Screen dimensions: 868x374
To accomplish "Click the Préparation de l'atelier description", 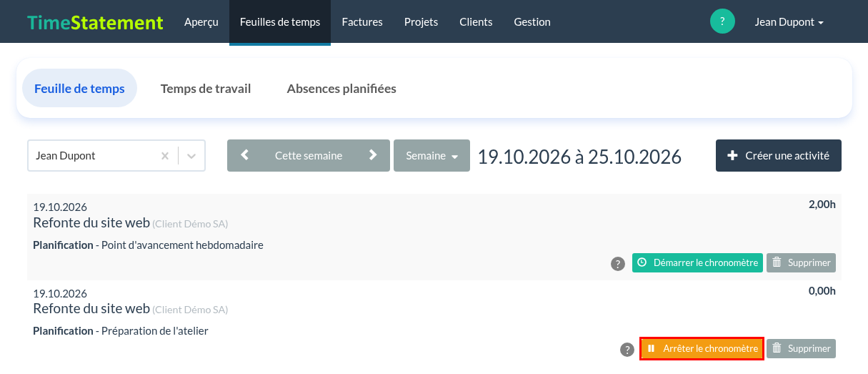I will 155,330.
